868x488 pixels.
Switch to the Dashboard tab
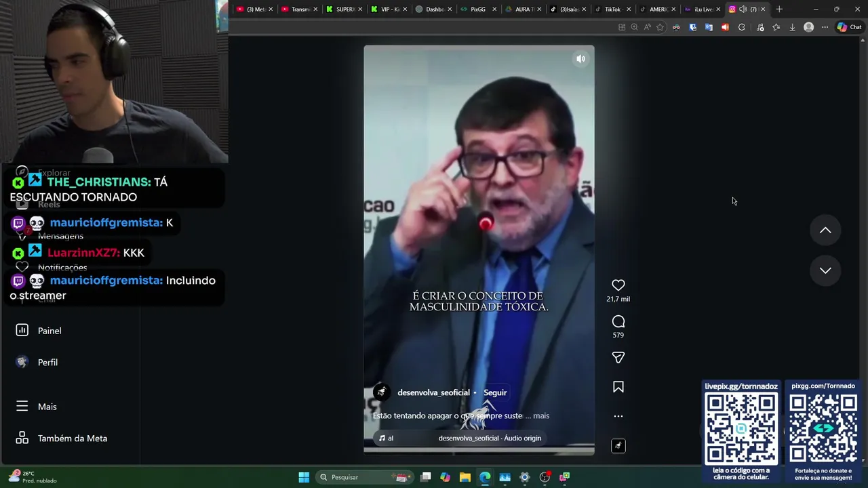[434, 9]
